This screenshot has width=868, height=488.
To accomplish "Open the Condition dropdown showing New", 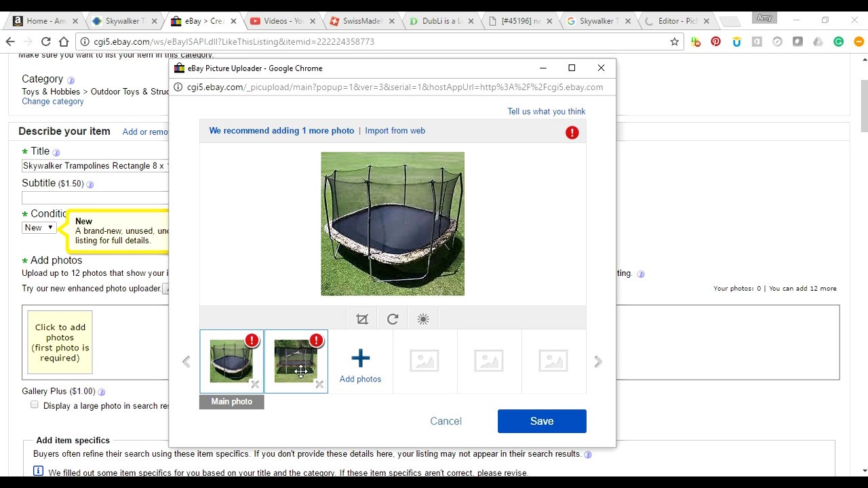I will pyautogui.click(x=39, y=228).
